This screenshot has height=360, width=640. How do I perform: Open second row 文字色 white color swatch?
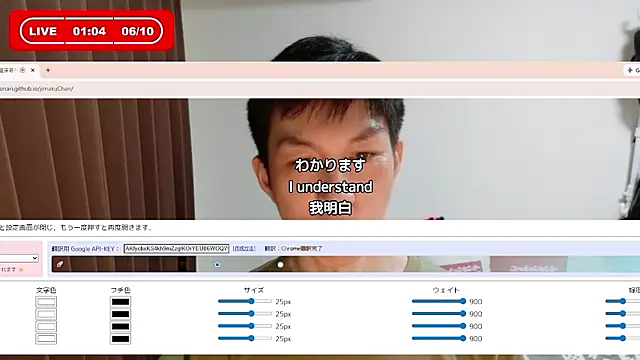click(46, 314)
